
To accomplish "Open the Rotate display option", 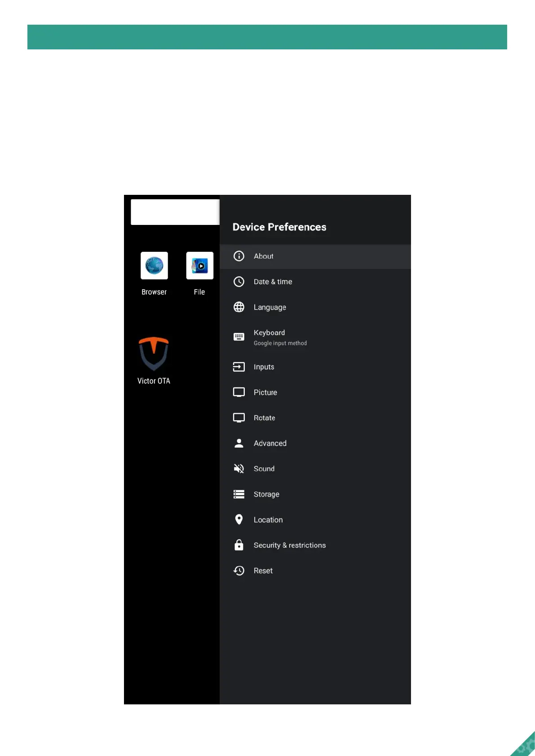I will click(315, 418).
